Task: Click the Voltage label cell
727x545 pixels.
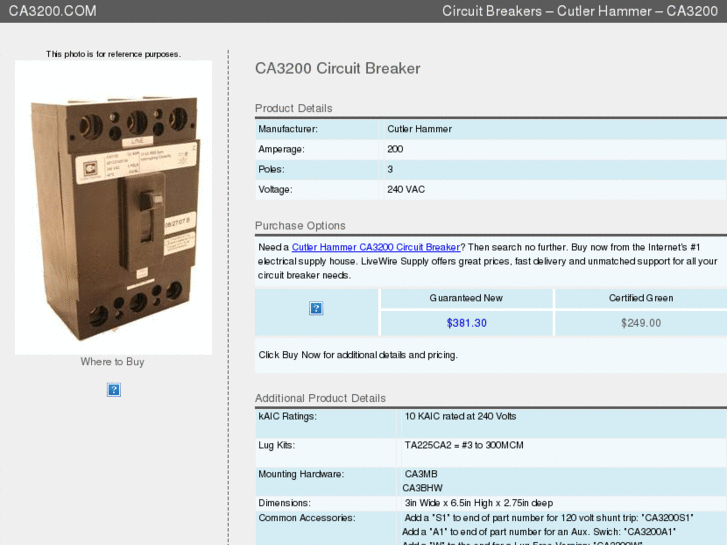Action: (x=317, y=189)
